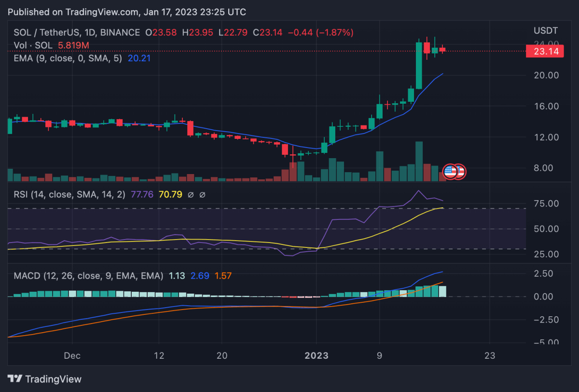
Task: Click the last ∅ symbol in RSI legend
Action: [202, 195]
